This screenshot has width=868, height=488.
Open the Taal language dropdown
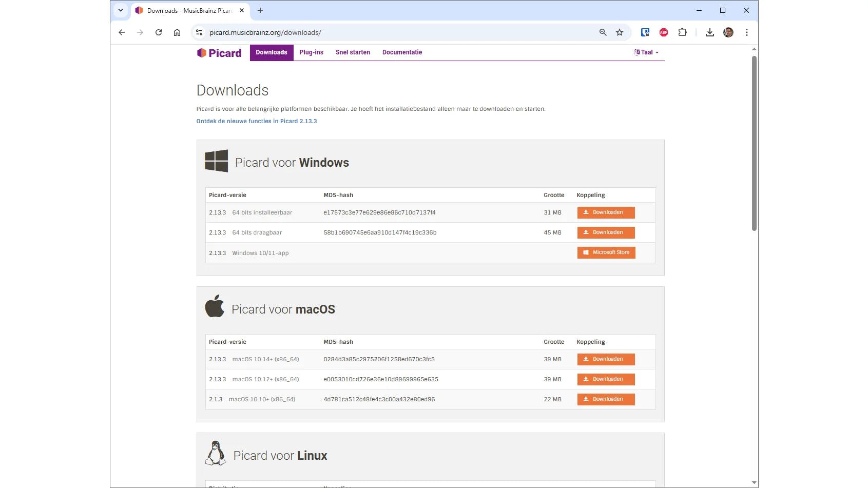(x=645, y=52)
